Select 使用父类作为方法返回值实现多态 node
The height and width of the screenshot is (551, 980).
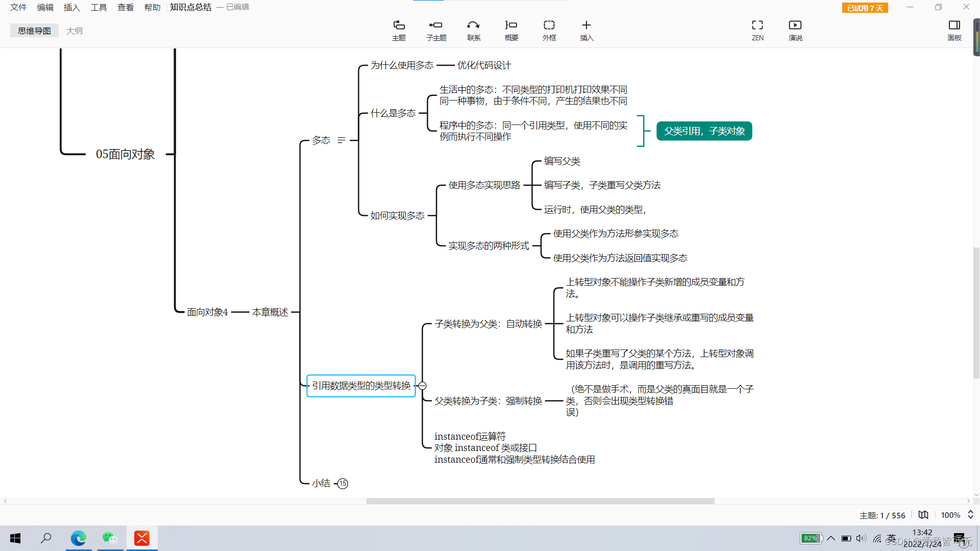(x=620, y=258)
